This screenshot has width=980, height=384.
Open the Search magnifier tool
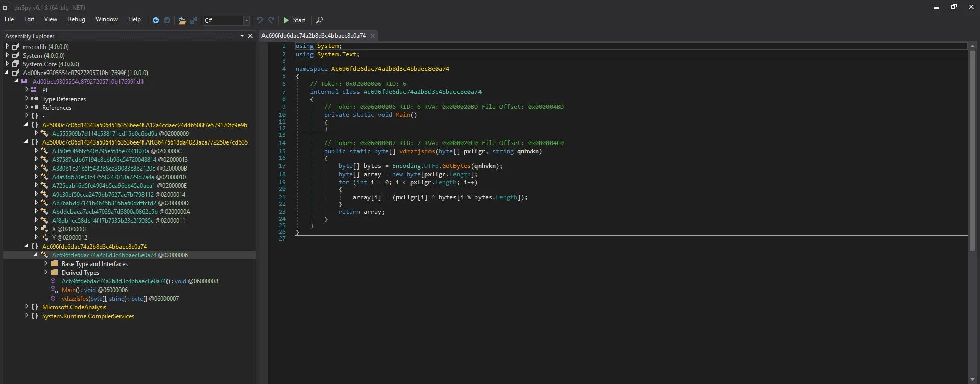point(319,20)
